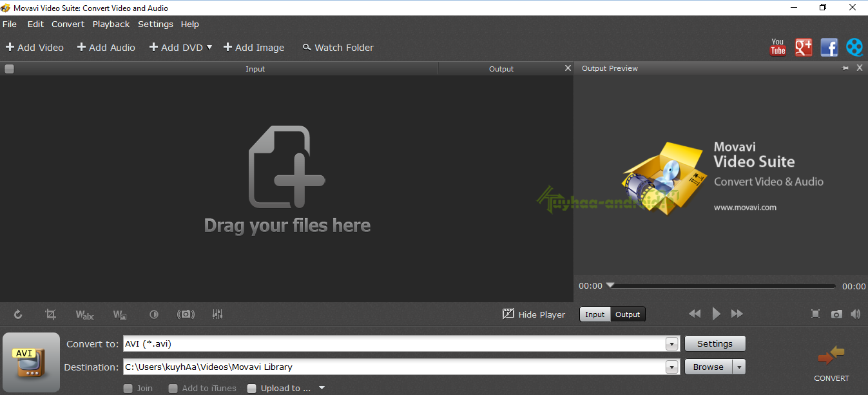The image size is (868, 395).
Task: Click the rotate video icon
Action: (18, 314)
